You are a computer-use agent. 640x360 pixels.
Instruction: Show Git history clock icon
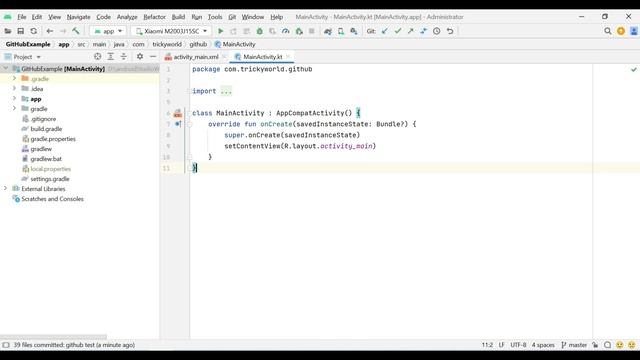pyautogui.click(x=437, y=31)
